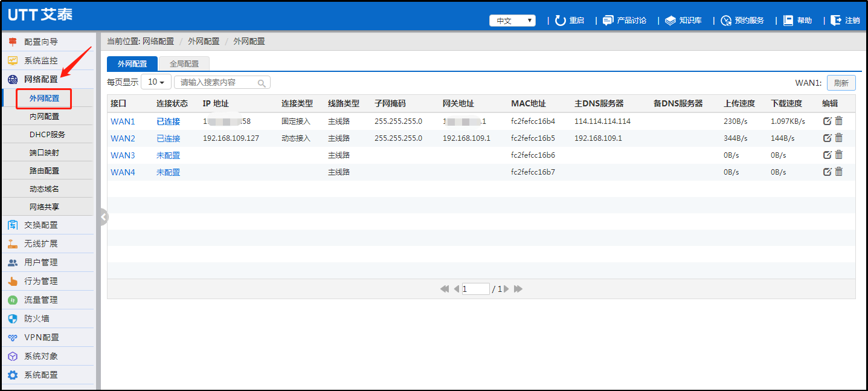Image resolution: width=868 pixels, height=391 pixels.
Task: Go to the next page arrow
Action: (506, 289)
